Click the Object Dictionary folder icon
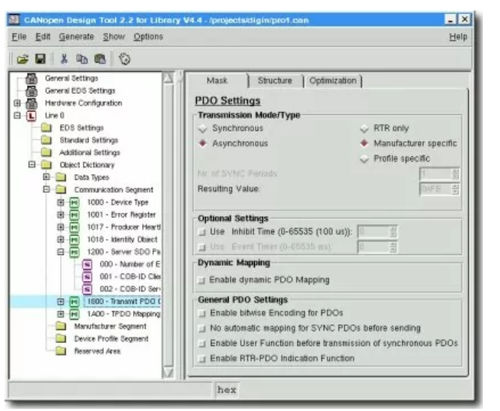 pyautogui.click(x=46, y=165)
